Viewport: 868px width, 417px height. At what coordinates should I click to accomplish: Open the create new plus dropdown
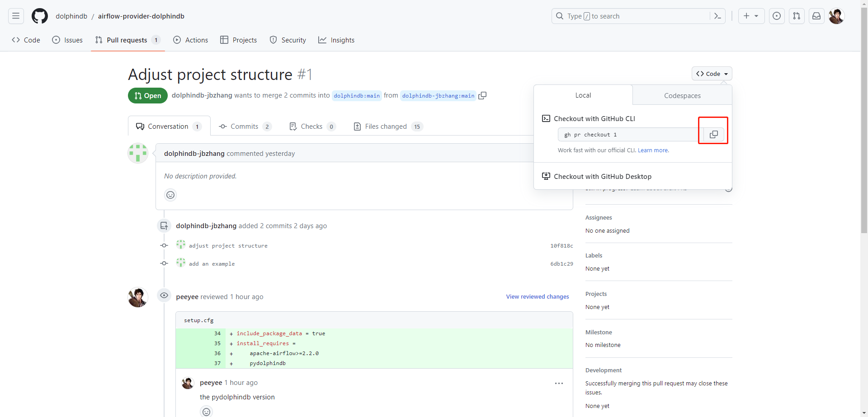(x=751, y=16)
